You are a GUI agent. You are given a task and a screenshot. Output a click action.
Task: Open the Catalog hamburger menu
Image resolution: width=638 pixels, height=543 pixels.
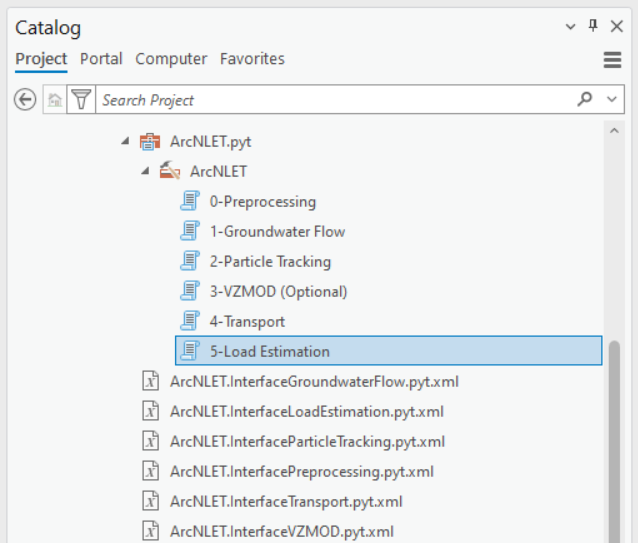(x=612, y=60)
